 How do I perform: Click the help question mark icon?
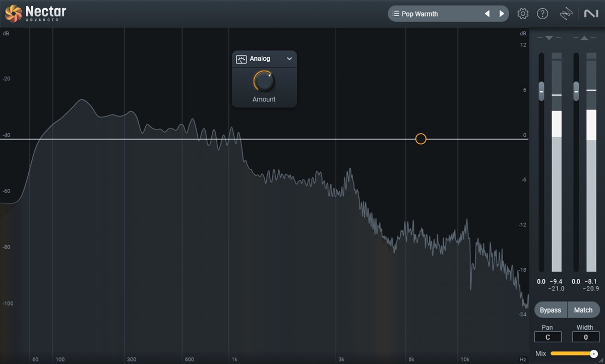(542, 14)
